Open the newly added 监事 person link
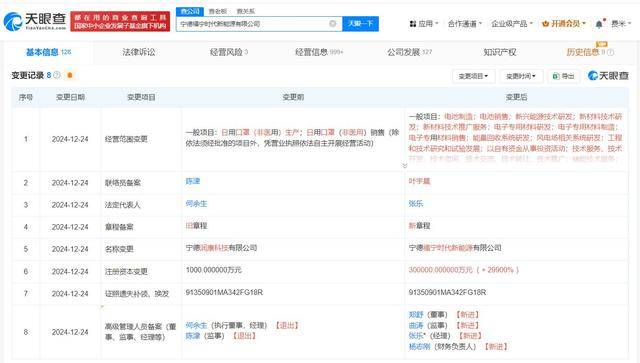Viewport: 640px width, 363px height. 416,325
